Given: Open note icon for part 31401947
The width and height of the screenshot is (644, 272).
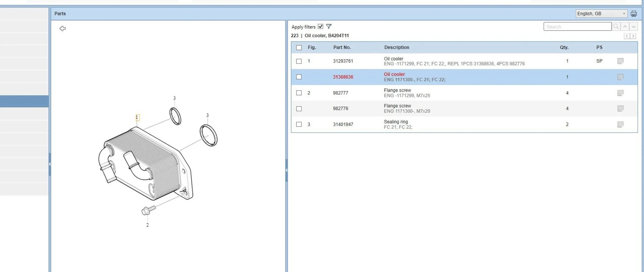Looking at the screenshot, I should click(x=620, y=124).
